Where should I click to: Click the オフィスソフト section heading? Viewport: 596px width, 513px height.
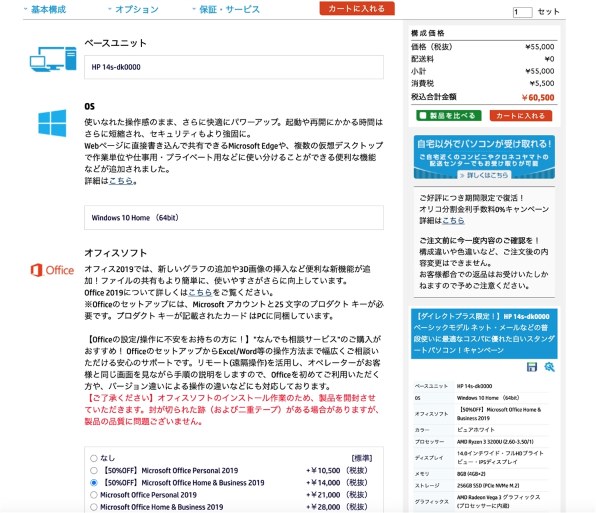[x=116, y=253]
